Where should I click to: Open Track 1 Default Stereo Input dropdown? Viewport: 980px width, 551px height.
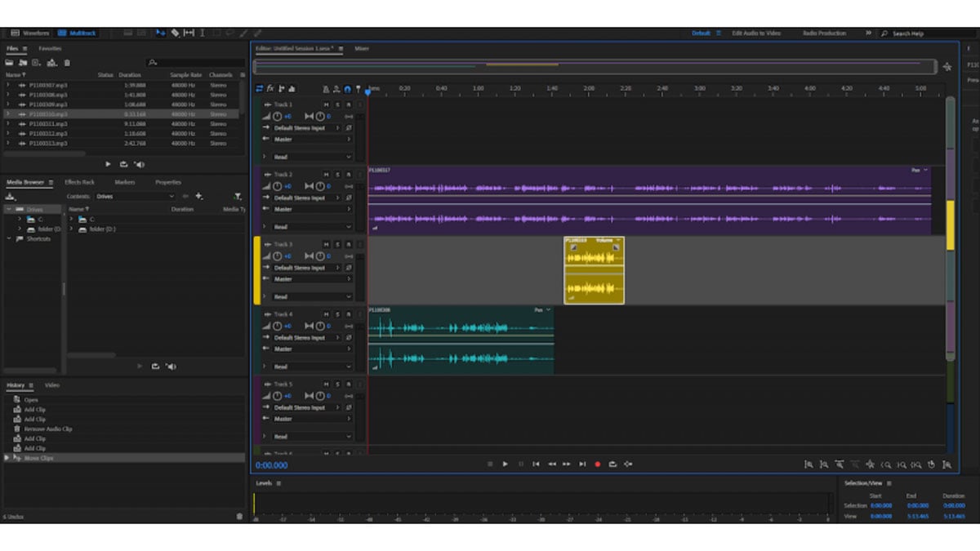point(307,128)
